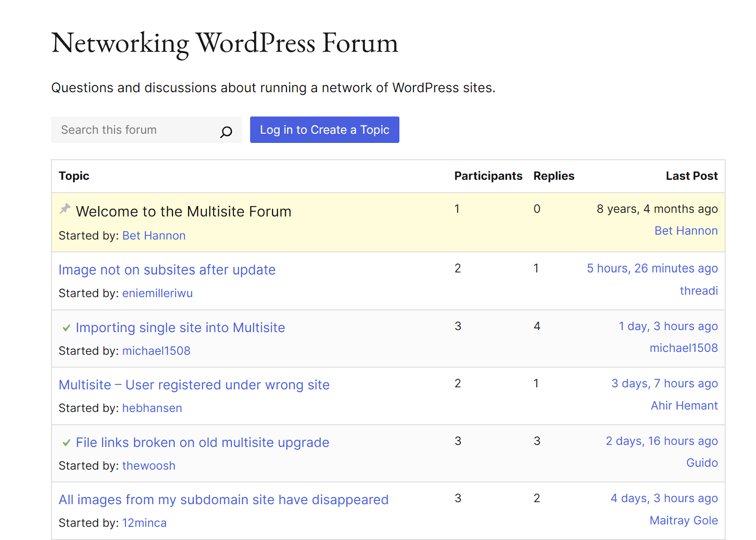View michael1508's starter profile link
This screenshot has height=540, width=756.
click(156, 350)
